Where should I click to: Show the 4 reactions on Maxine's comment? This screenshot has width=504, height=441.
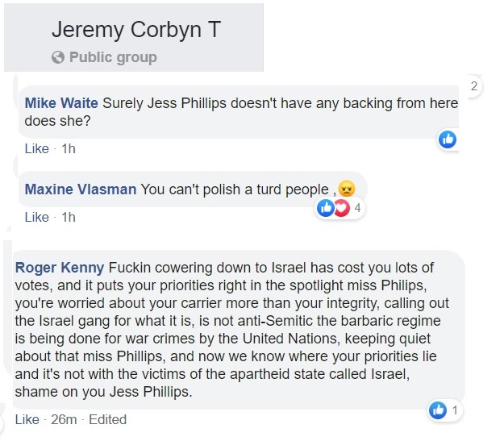pyautogui.click(x=356, y=208)
